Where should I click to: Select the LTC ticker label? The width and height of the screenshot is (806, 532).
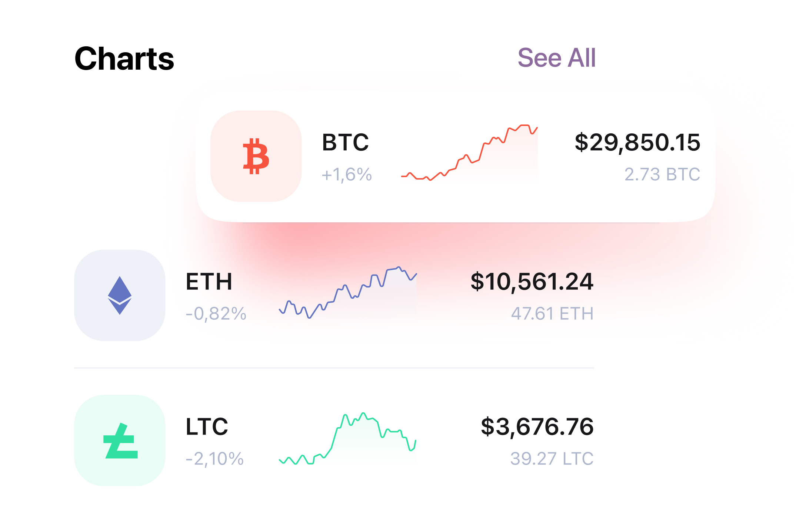coord(207,427)
